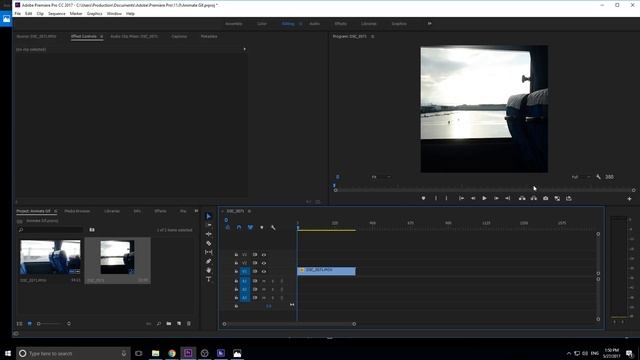Screen dimensions: 640x360
Task: Open the Sequence menu
Action: pos(57,13)
